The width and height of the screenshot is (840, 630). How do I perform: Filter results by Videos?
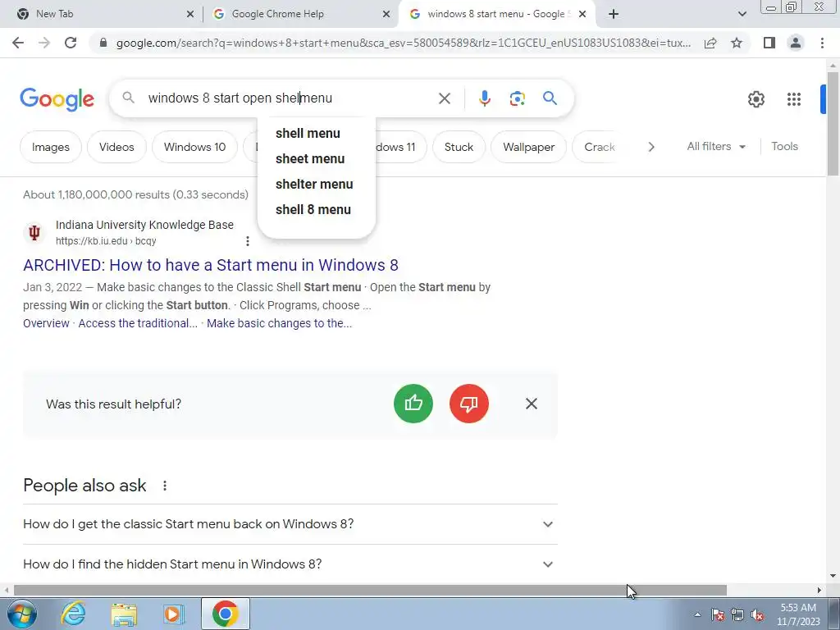click(x=116, y=147)
